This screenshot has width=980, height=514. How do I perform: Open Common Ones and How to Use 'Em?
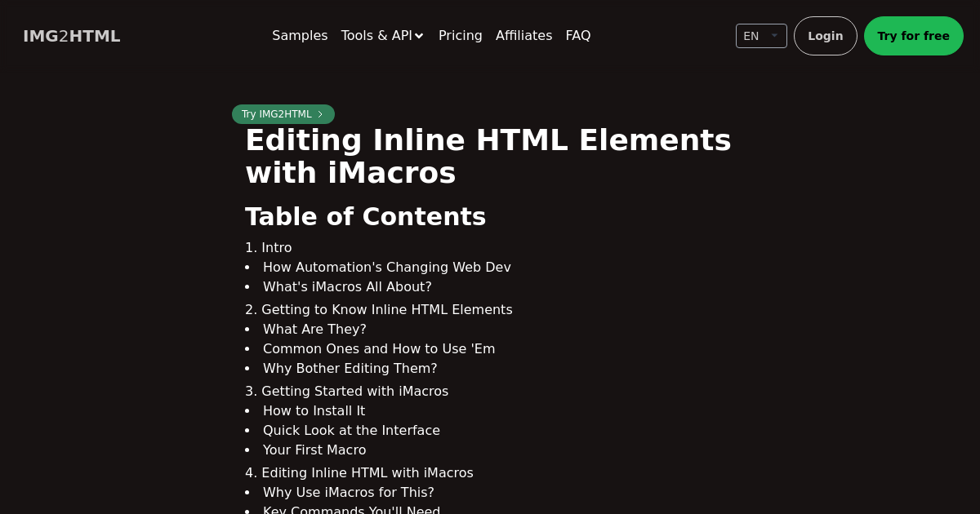point(378,348)
